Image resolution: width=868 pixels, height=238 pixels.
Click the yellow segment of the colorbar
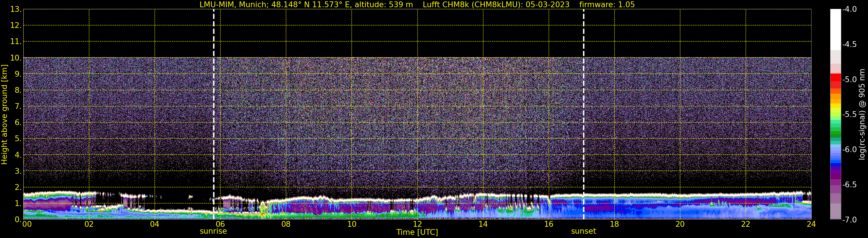click(835, 106)
